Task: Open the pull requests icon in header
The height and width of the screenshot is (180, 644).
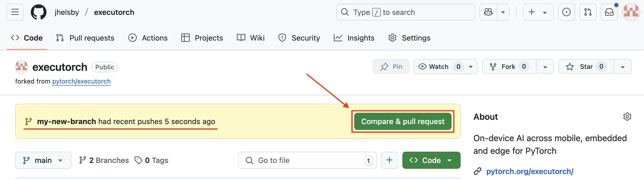Action: pyautogui.click(x=588, y=12)
